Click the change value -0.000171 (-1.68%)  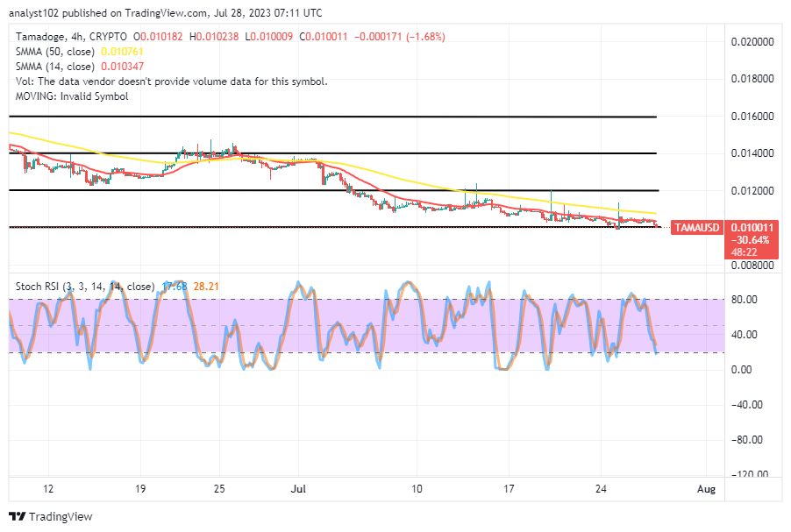400,36
